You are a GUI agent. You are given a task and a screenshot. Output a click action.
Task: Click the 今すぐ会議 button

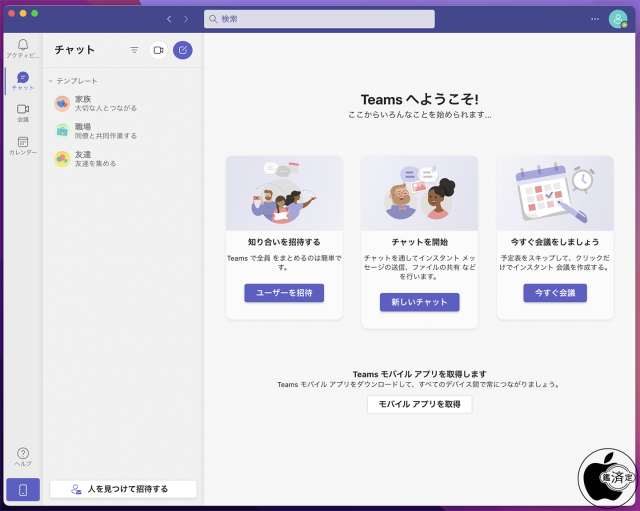pyautogui.click(x=555, y=293)
